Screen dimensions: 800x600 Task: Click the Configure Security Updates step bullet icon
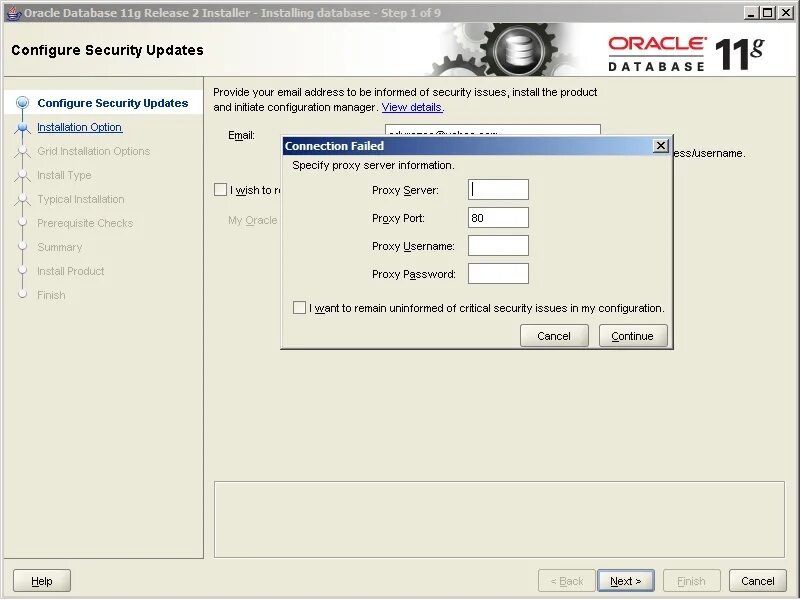22,103
